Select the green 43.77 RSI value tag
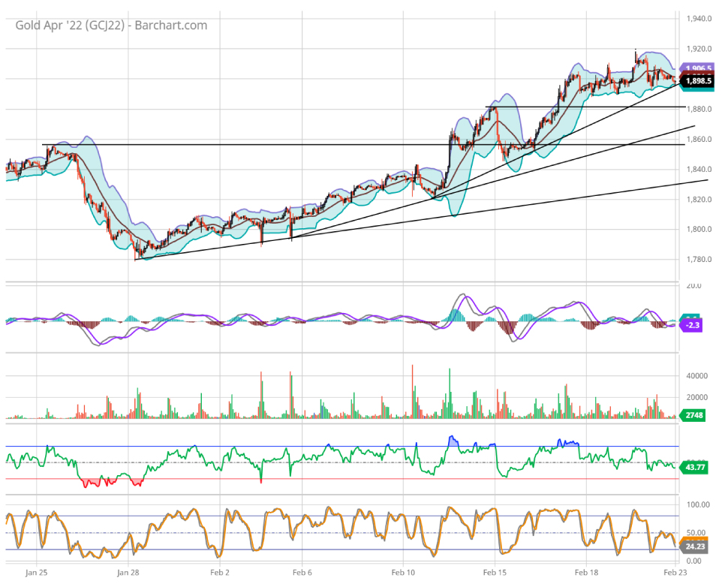 point(695,468)
